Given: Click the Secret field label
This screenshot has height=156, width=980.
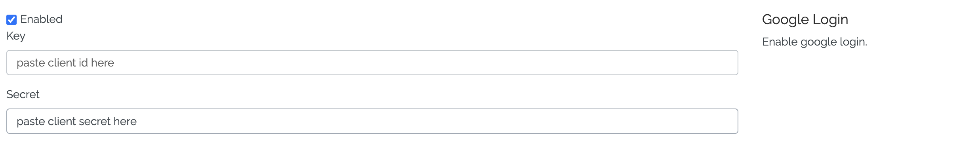Looking at the screenshot, I should click(23, 94).
